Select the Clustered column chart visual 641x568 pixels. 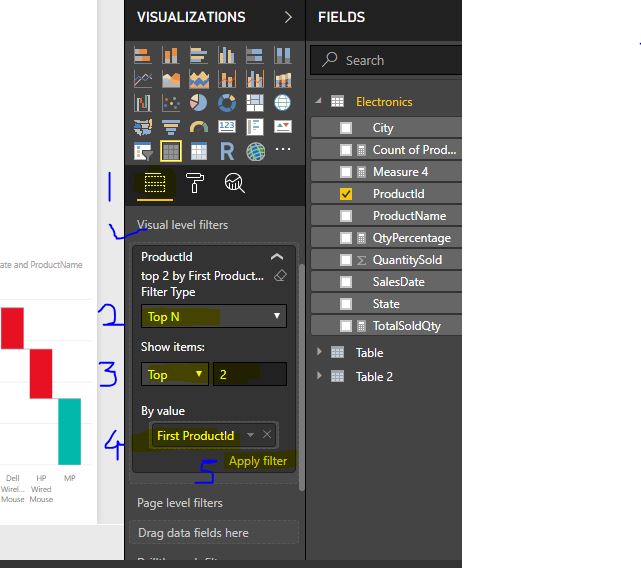click(x=226, y=55)
